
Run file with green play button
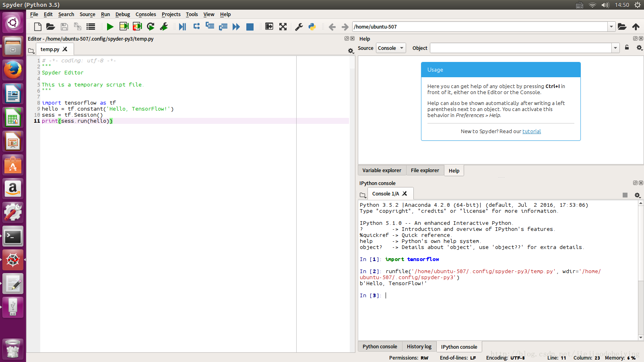pyautogui.click(x=110, y=27)
